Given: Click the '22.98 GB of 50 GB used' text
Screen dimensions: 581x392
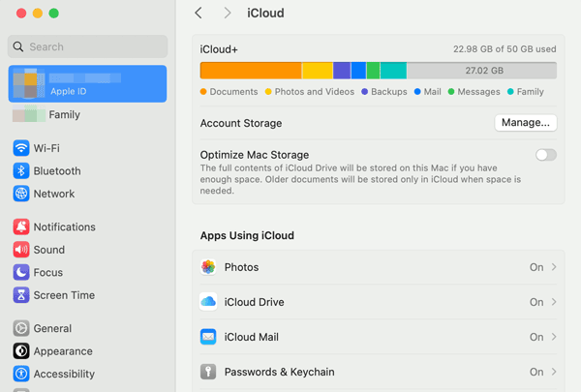Looking at the screenshot, I should [x=505, y=49].
